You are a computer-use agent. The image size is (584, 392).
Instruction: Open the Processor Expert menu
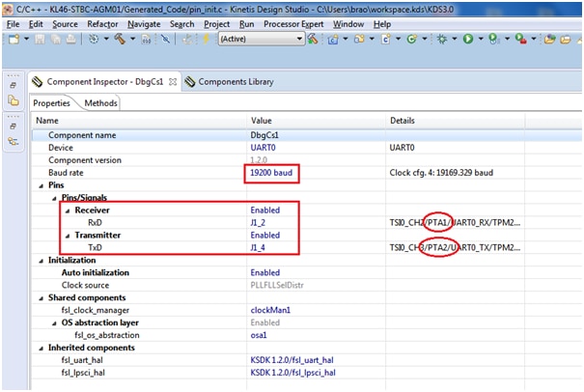[294, 23]
